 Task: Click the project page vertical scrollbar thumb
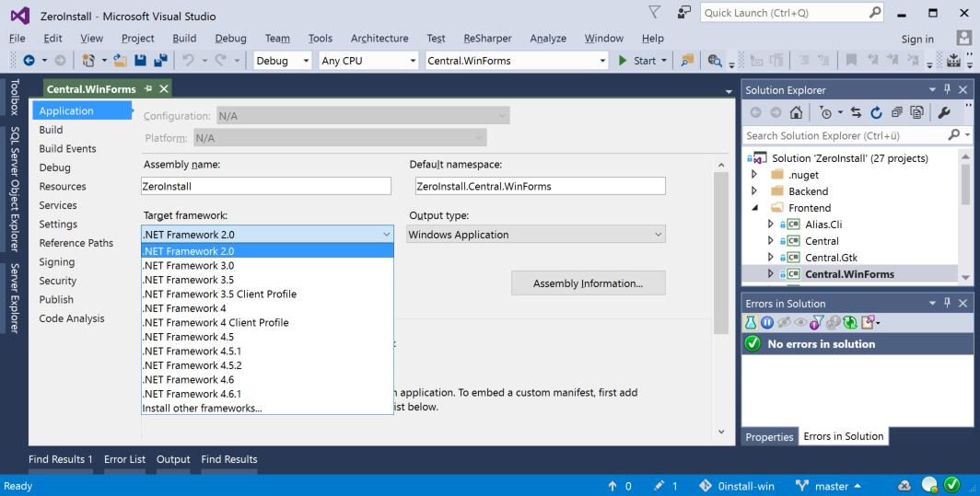tap(721, 253)
